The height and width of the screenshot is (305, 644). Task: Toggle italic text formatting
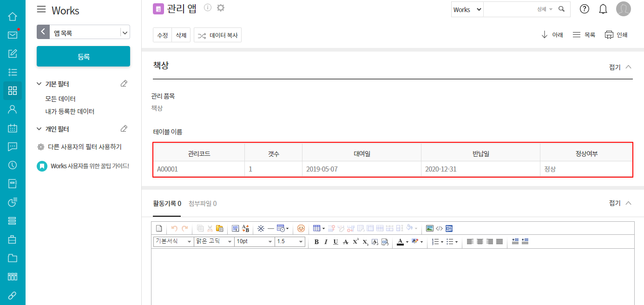pyautogui.click(x=326, y=242)
